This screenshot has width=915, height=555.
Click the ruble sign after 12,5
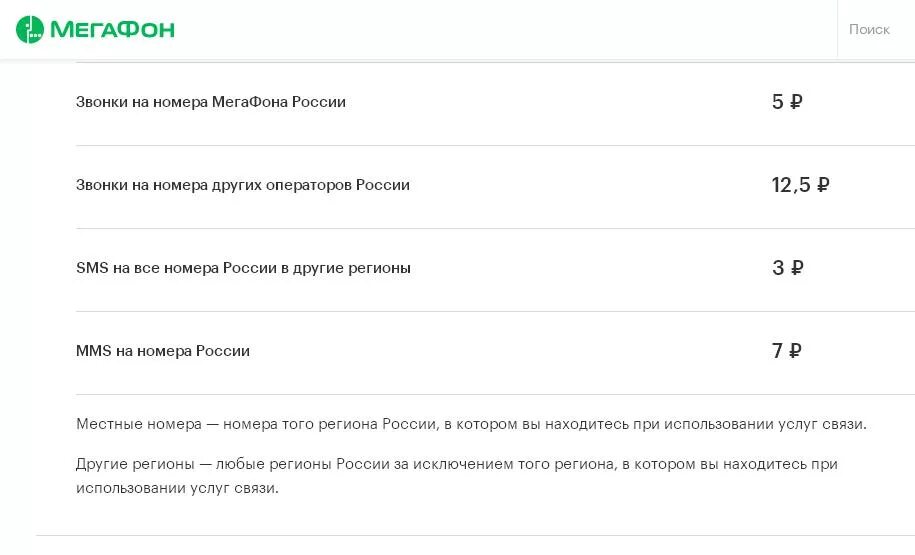tap(823, 185)
